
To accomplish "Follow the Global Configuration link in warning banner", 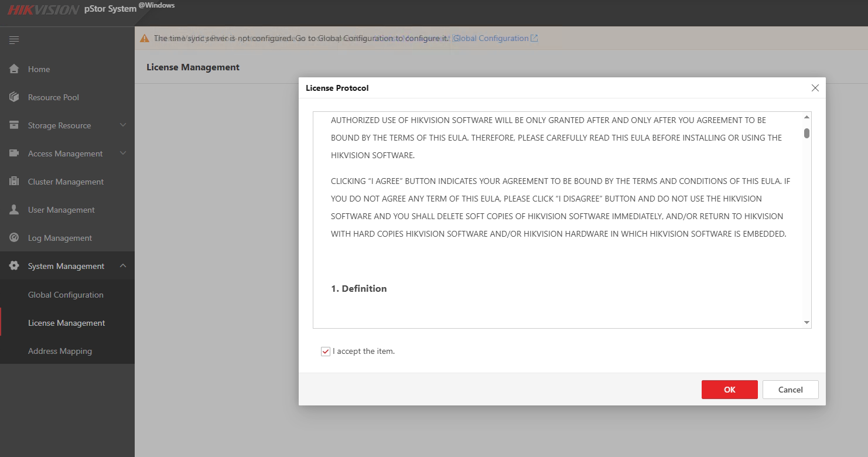I will (x=495, y=38).
